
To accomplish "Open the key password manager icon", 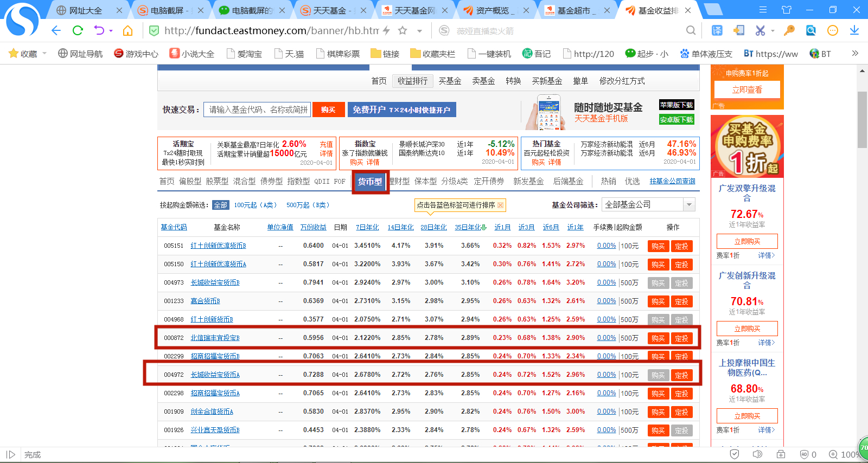I will [789, 31].
